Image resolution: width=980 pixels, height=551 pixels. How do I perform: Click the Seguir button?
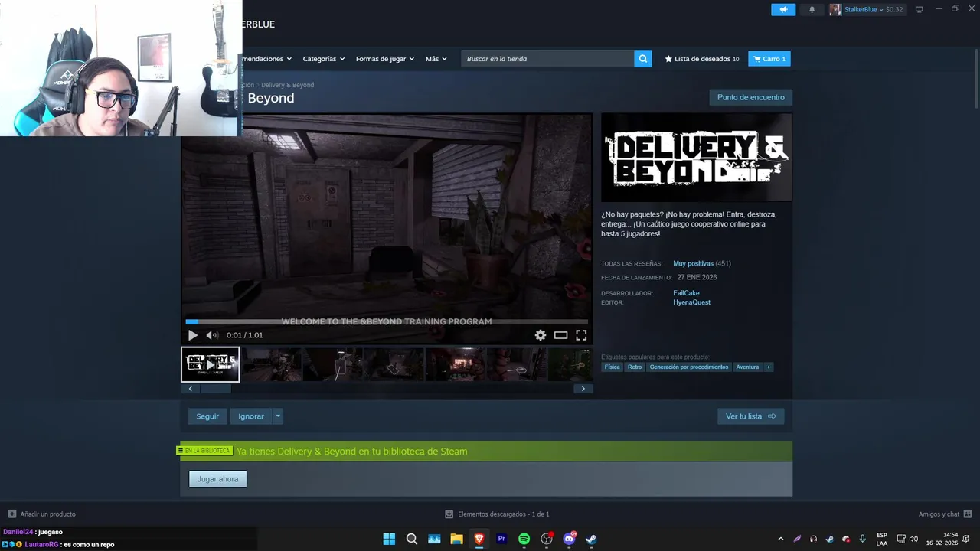[207, 416]
